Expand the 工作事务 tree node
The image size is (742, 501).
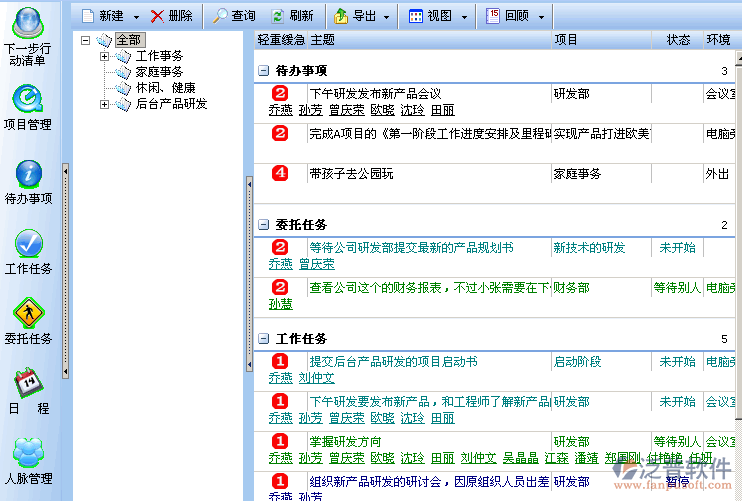pos(104,56)
